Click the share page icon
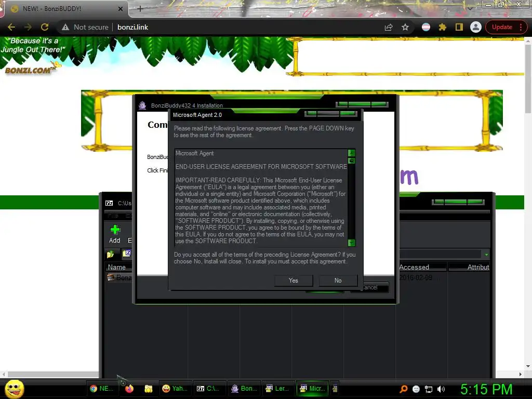Viewport: 532px width, 399px height. pyautogui.click(x=389, y=27)
